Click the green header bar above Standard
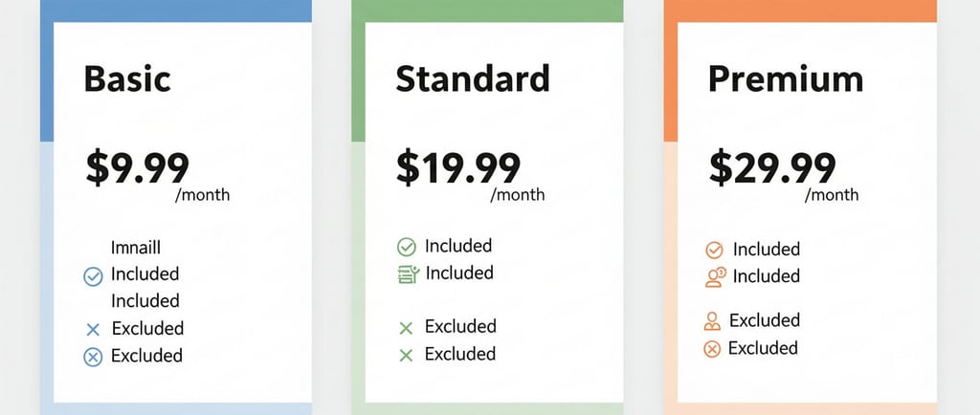Viewport: 980px width, 415px height. point(487,11)
